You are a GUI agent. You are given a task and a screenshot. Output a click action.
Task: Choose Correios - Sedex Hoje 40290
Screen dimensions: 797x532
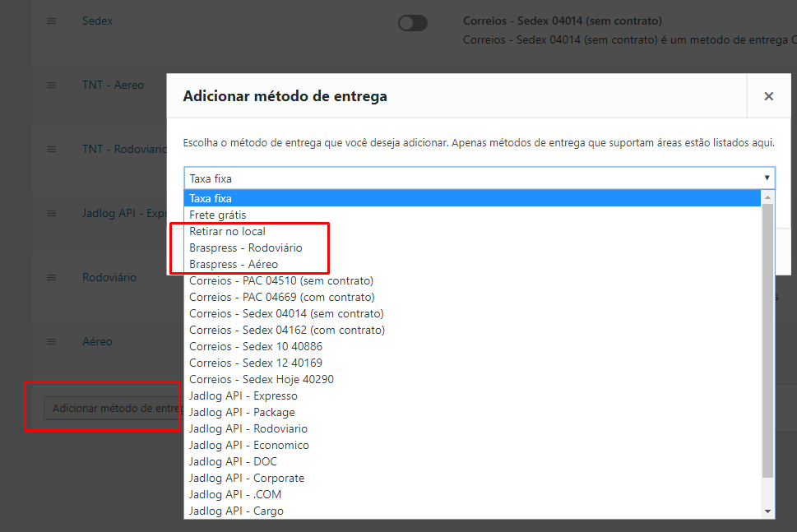tap(262, 379)
